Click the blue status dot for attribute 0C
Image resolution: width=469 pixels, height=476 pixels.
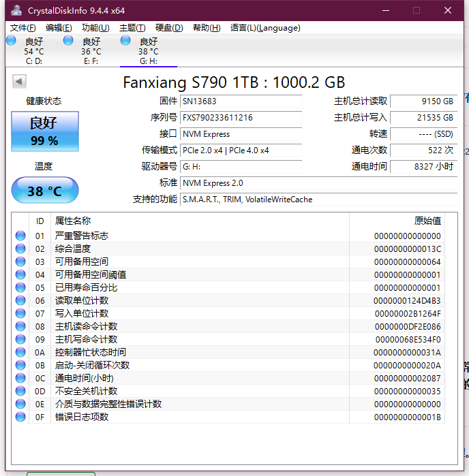[x=20, y=378]
